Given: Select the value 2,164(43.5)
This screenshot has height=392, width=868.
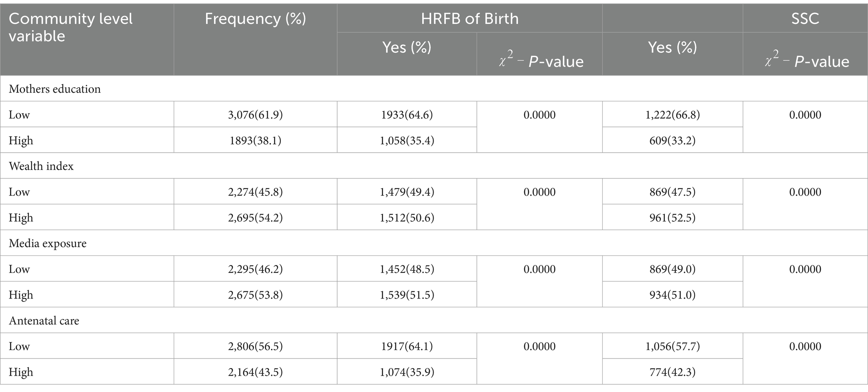Looking at the screenshot, I should (x=255, y=372).
